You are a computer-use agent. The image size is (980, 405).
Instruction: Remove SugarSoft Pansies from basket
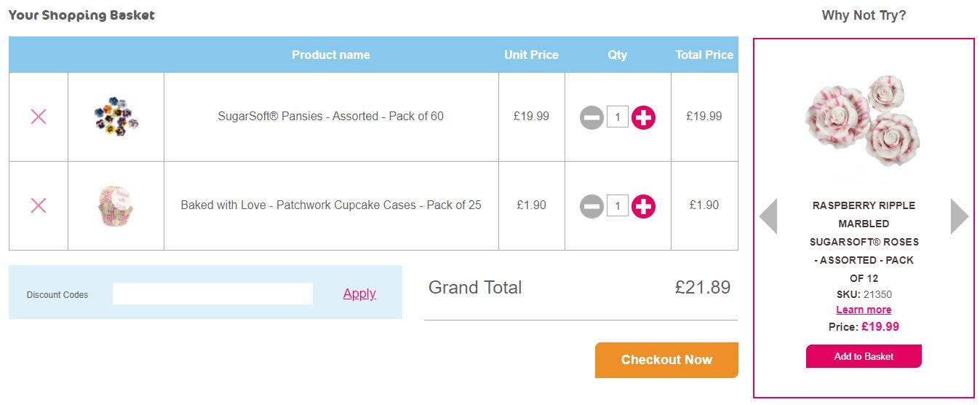coord(39,117)
